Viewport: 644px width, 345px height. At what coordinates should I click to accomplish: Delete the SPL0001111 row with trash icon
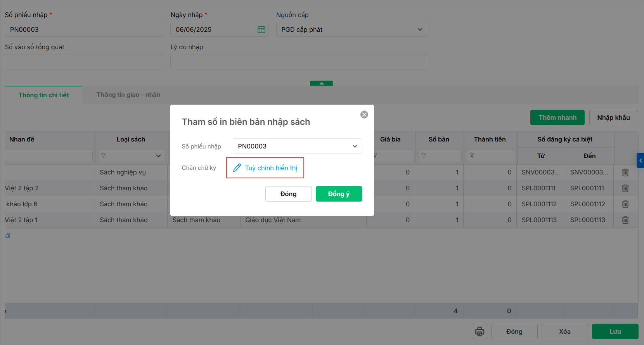[x=625, y=188]
